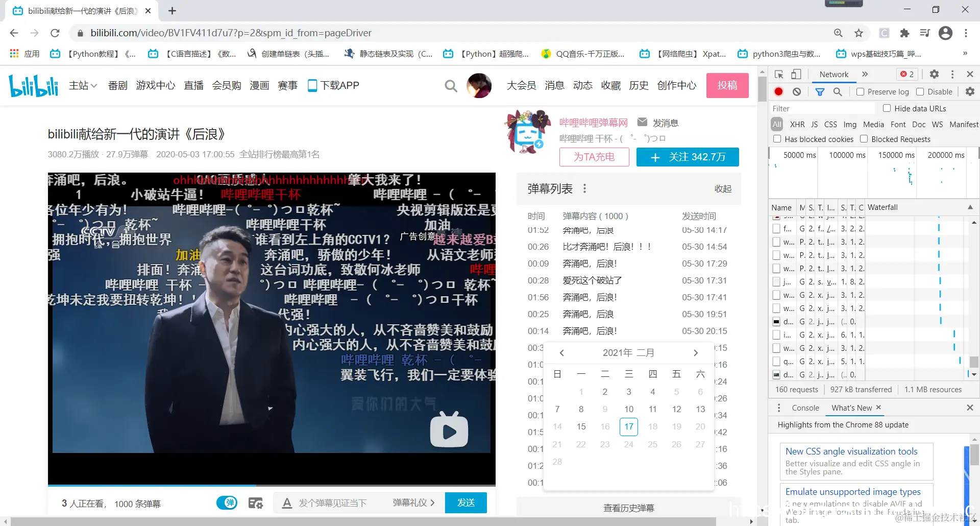Image resolution: width=980 pixels, height=526 pixels.
Task: Click the 发送 send danmaku button
Action: pos(465,503)
